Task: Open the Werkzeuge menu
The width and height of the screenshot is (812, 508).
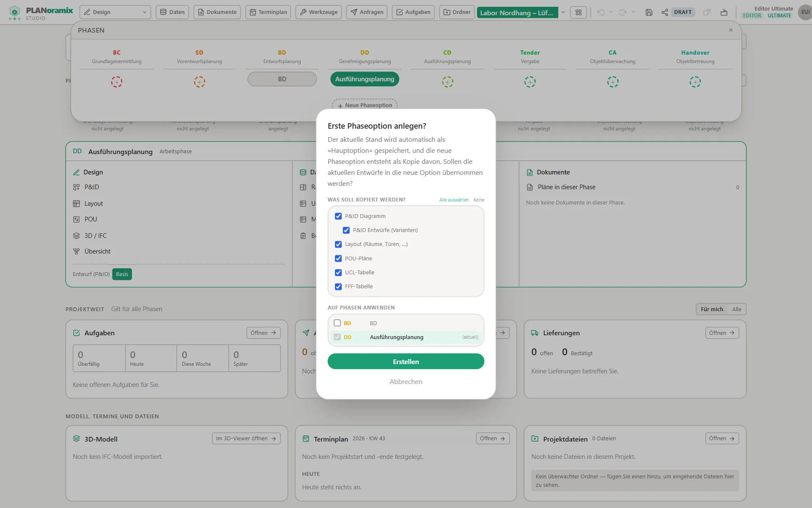Action: point(319,12)
